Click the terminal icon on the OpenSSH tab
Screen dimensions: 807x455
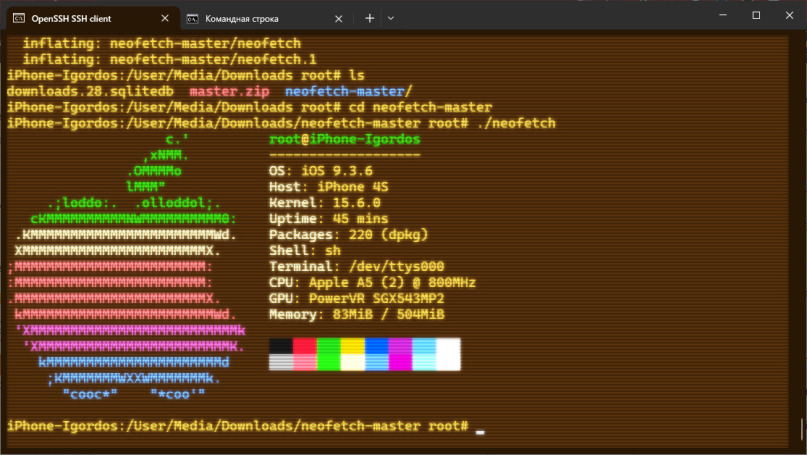(19, 18)
